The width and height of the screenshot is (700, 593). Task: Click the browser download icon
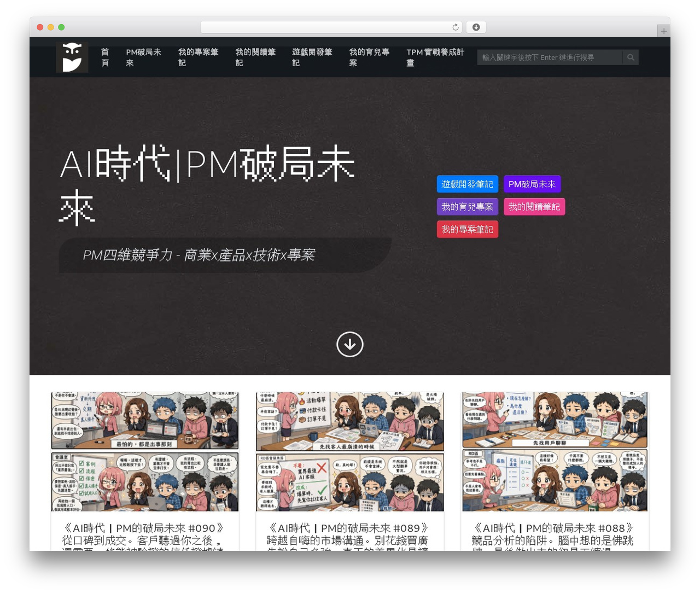click(476, 27)
